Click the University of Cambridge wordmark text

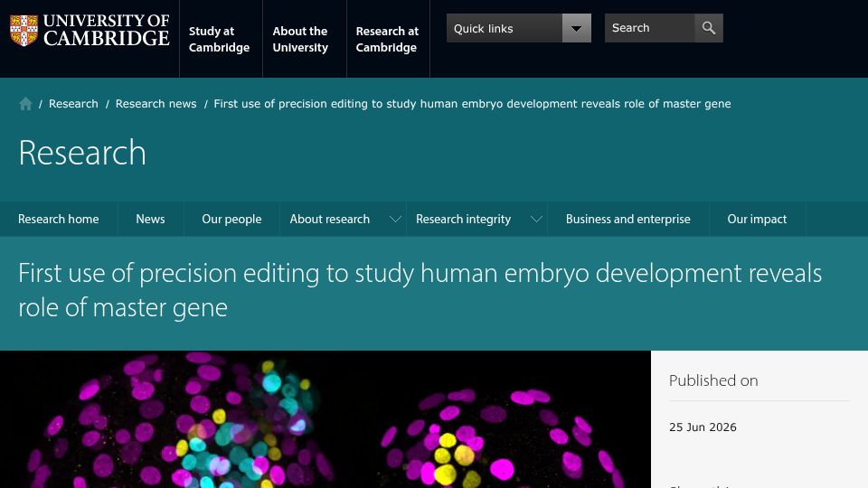pos(107,30)
